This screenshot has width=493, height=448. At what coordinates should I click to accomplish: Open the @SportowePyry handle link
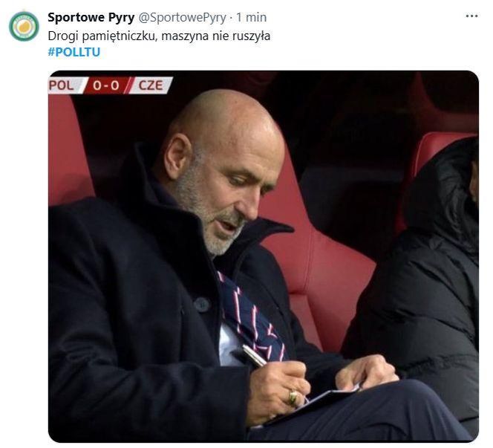coord(182,18)
